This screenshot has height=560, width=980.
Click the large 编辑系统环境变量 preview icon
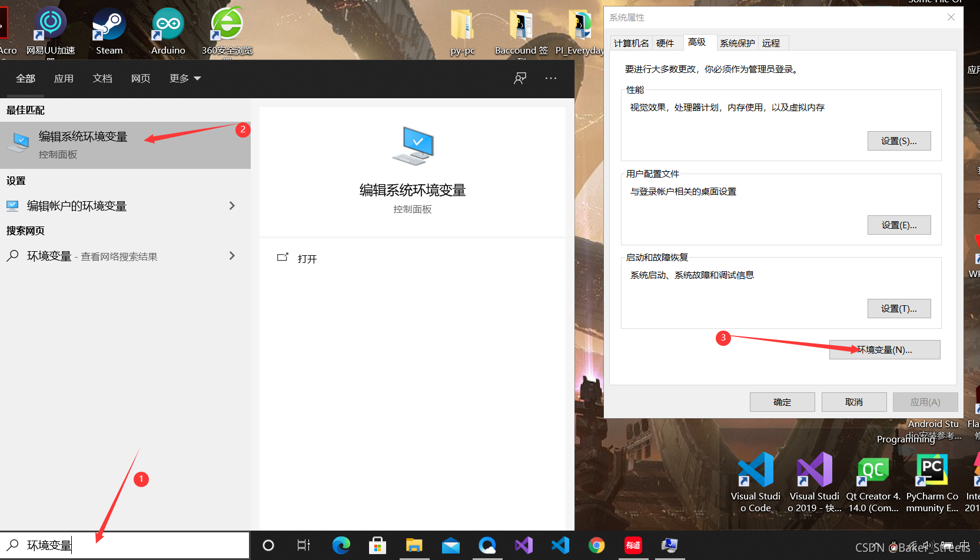coord(413,145)
